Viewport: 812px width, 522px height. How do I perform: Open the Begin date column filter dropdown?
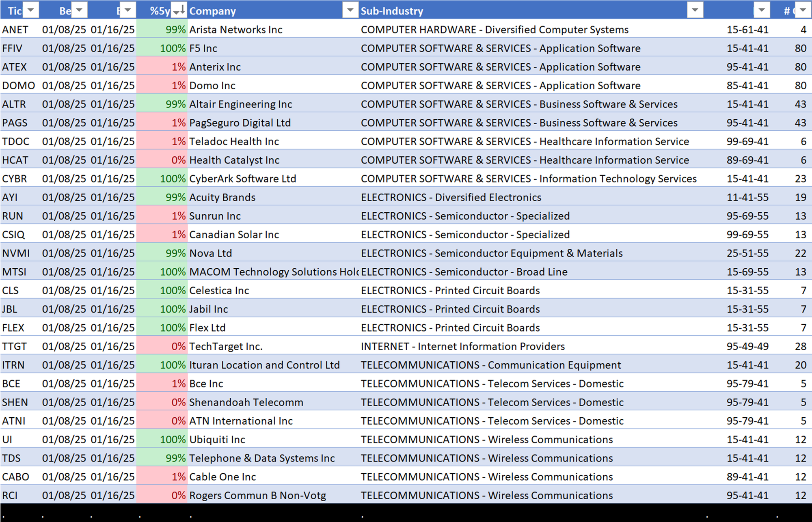click(80, 11)
